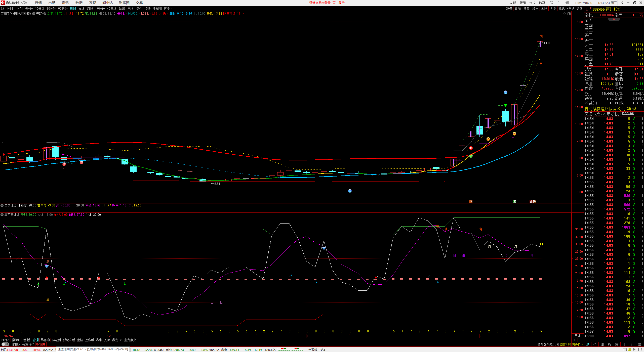Image resolution: width=644 pixels, height=352 pixels.
Task: Expand the 星花评级 indicator dropdown arrow
Action: 2,205
